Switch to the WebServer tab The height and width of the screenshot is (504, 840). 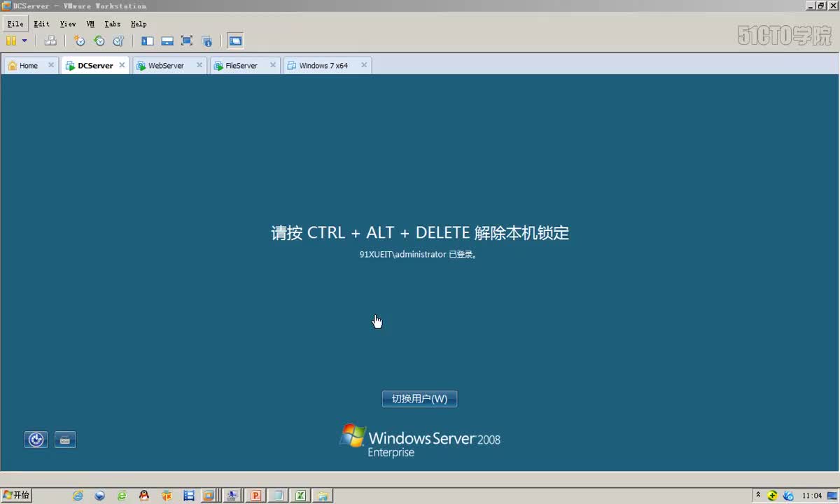[x=166, y=66]
